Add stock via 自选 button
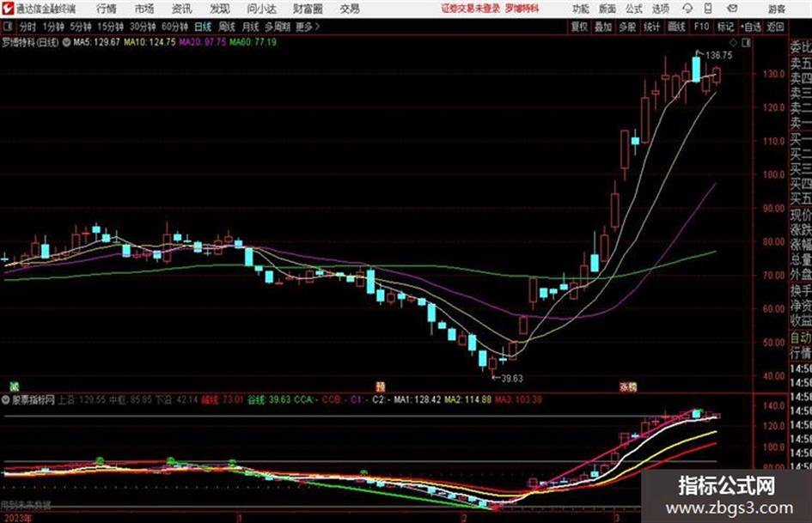812x523 pixels. 751,27
